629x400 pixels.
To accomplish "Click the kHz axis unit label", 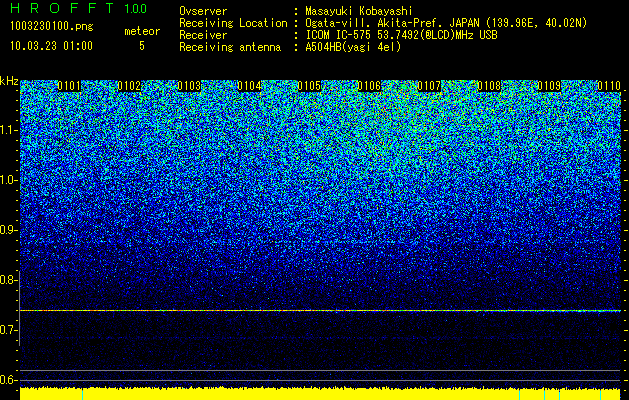I will (9, 81).
